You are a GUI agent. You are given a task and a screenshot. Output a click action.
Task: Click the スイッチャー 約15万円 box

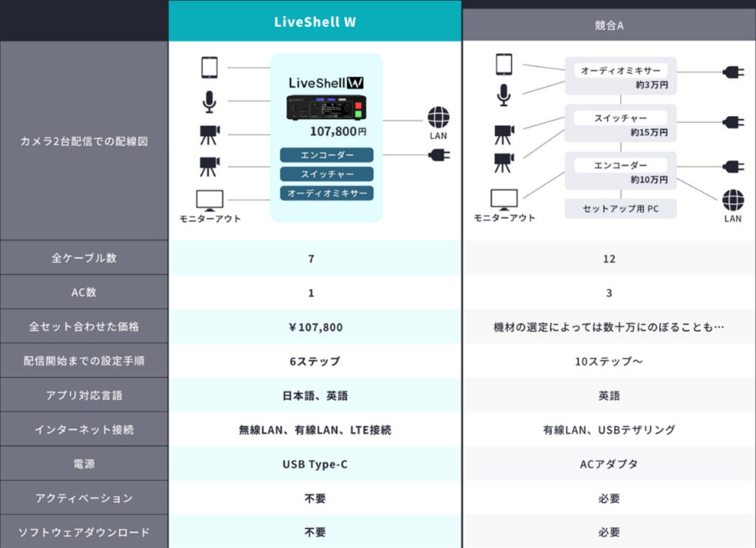tap(620, 123)
